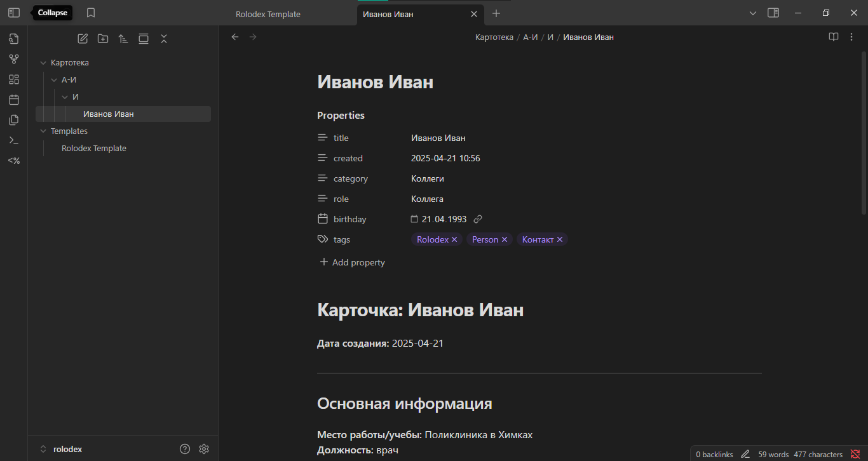Screen dimensions: 868x461
Task: Switch to the Rolodex Template tab
Action: pos(268,14)
